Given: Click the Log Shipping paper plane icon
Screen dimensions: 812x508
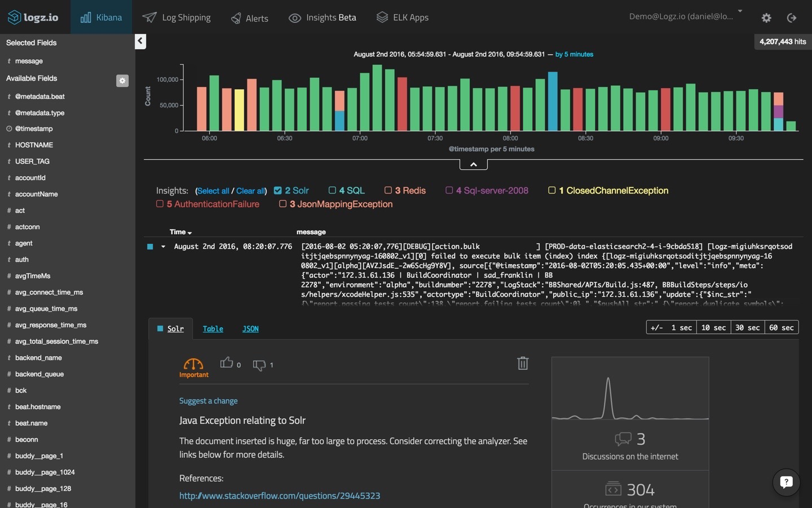Looking at the screenshot, I should (x=149, y=17).
